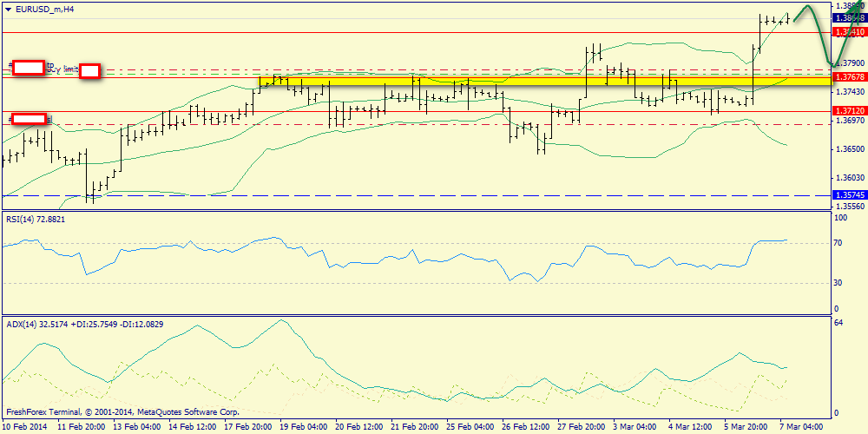The height and width of the screenshot is (434, 868).
Task: Click the 1.35560 value on price axis
Action: pos(850,206)
